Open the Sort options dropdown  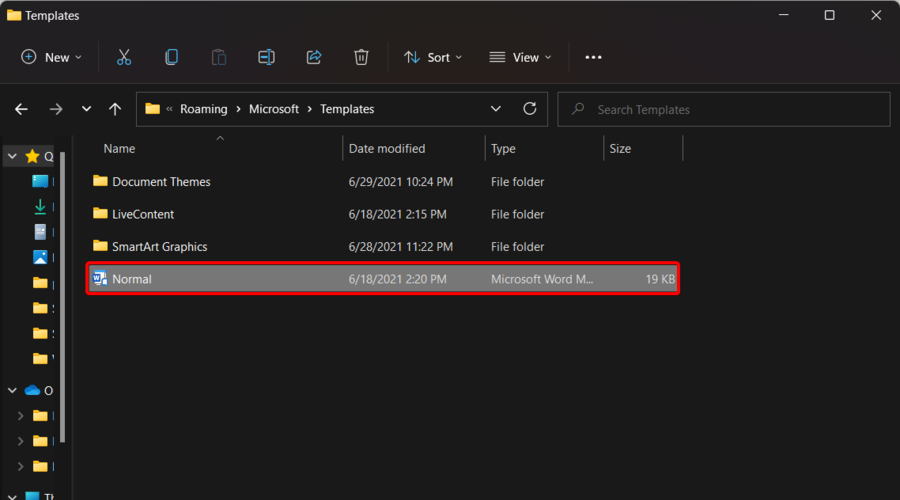pyautogui.click(x=433, y=57)
